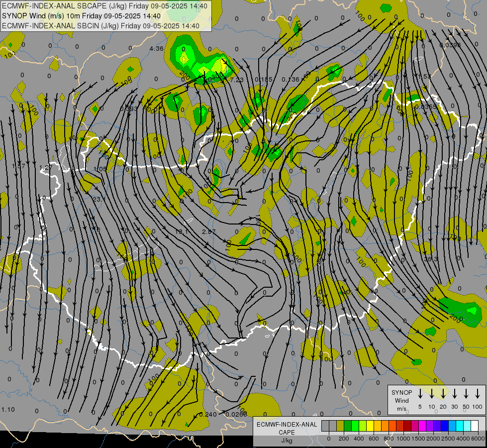Select the pure blue swatch left of 2500
This screenshot has width=487, height=448.
click(445, 426)
